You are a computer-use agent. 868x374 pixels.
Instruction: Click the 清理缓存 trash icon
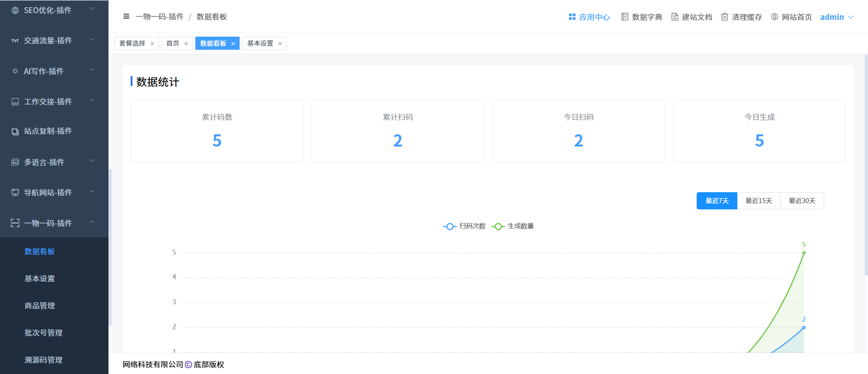tap(725, 17)
